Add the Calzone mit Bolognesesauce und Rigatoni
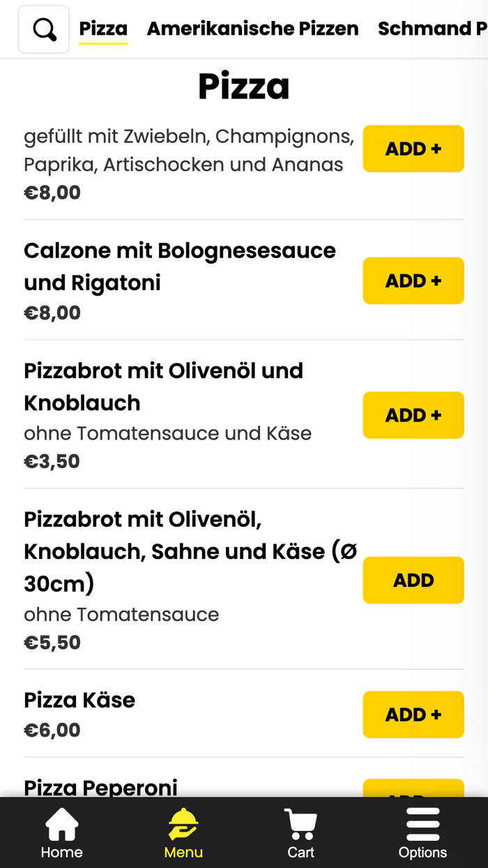The image size is (488, 868). [413, 280]
